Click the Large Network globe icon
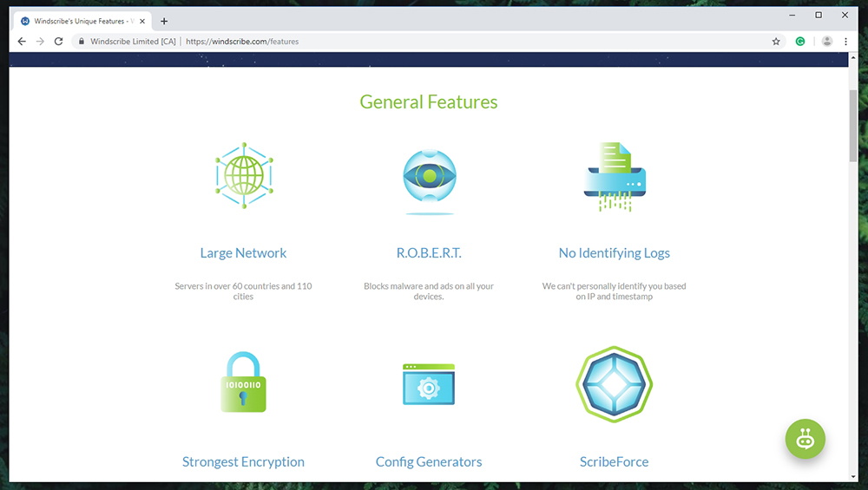The width and height of the screenshot is (868, 490). click(x=244, y=175)
